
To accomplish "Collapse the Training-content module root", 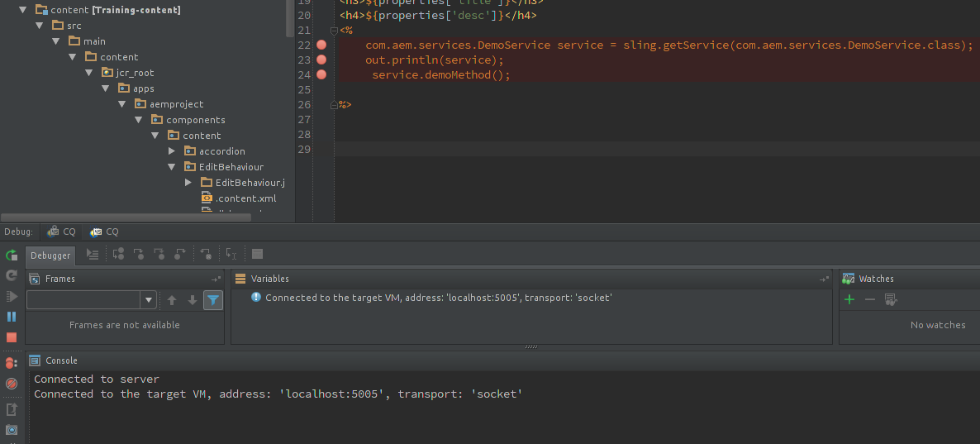I will coord(23,10).
